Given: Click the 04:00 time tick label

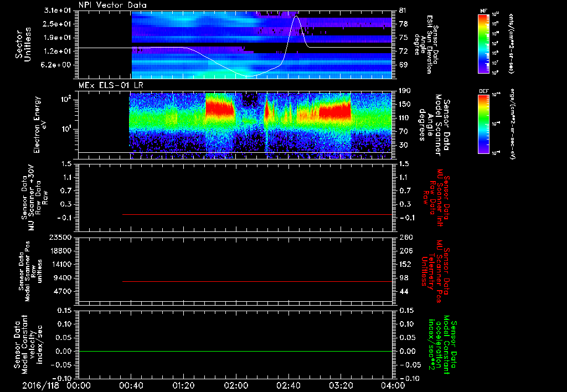Looking at the screenshot, I should (393, 385).
